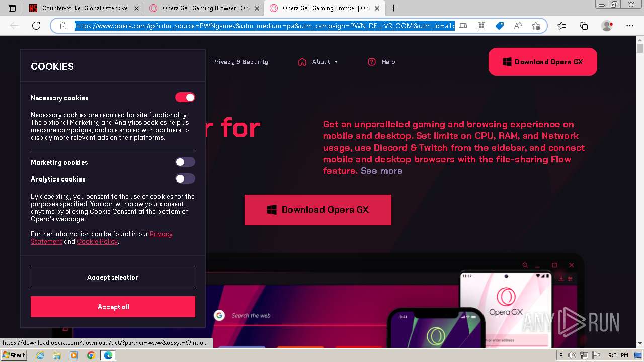Click the COOKIES heading text
This screenshot has height=362, width=644.
(52, 66)
